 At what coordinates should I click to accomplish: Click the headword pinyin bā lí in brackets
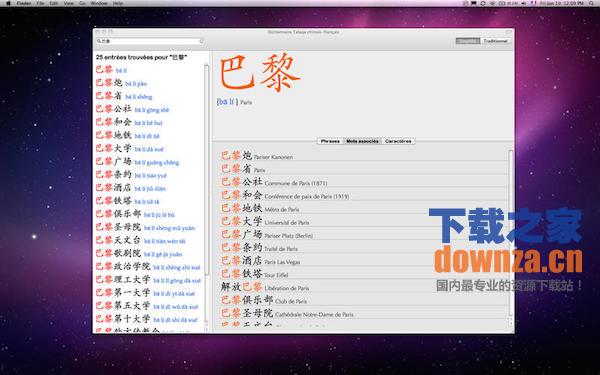(x=227, y=102)
